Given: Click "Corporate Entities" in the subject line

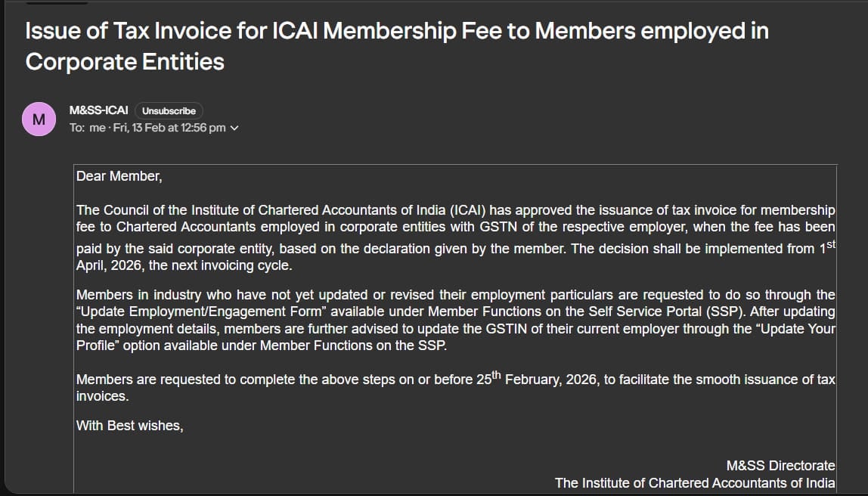Looking at the screenshot, I should click(125, 61).
